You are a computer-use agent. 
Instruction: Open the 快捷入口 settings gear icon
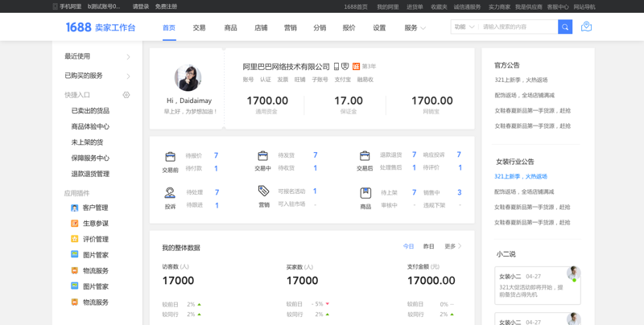click(x=126, y=95)
